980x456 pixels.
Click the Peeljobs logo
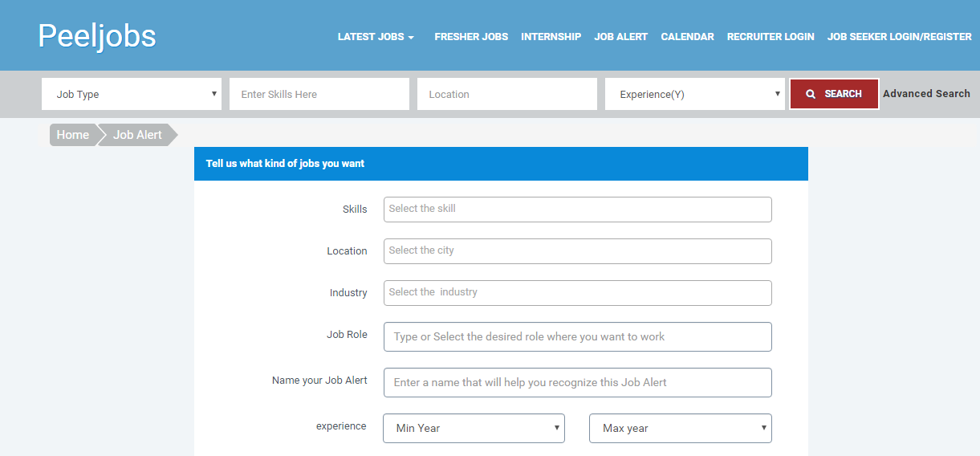point(97,36)
